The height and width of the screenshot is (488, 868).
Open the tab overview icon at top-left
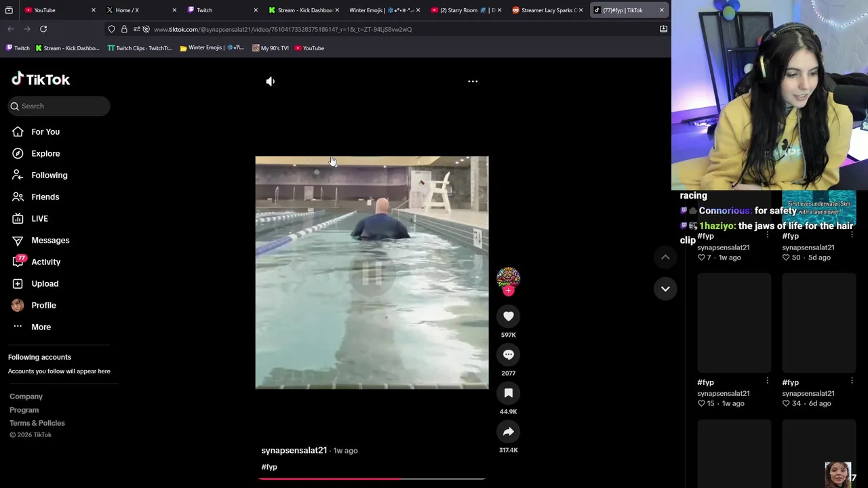coord(9,10)
